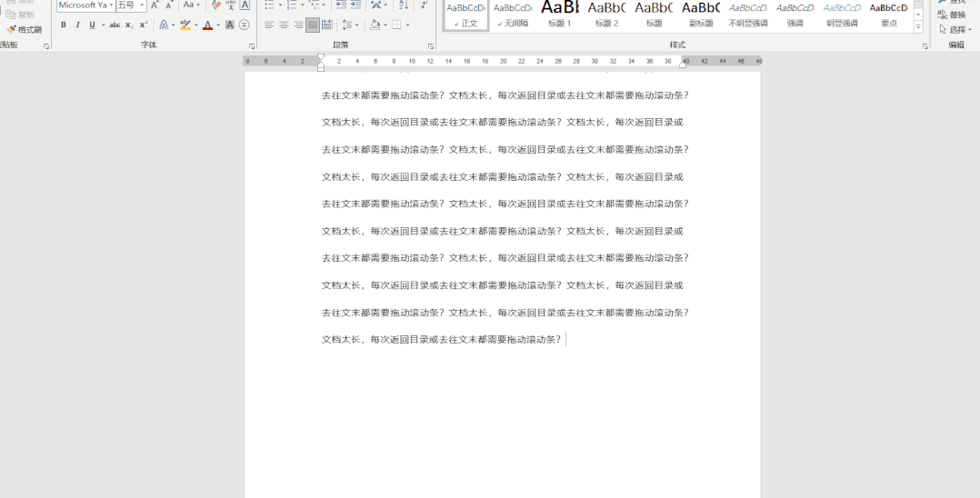Click the multilevel list icon
The width and height of the screenshot is (980, 498).
coord(315,5)
